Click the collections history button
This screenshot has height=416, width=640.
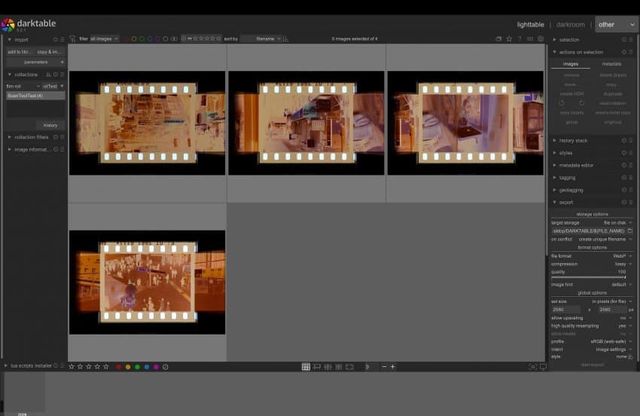[50, 125]
